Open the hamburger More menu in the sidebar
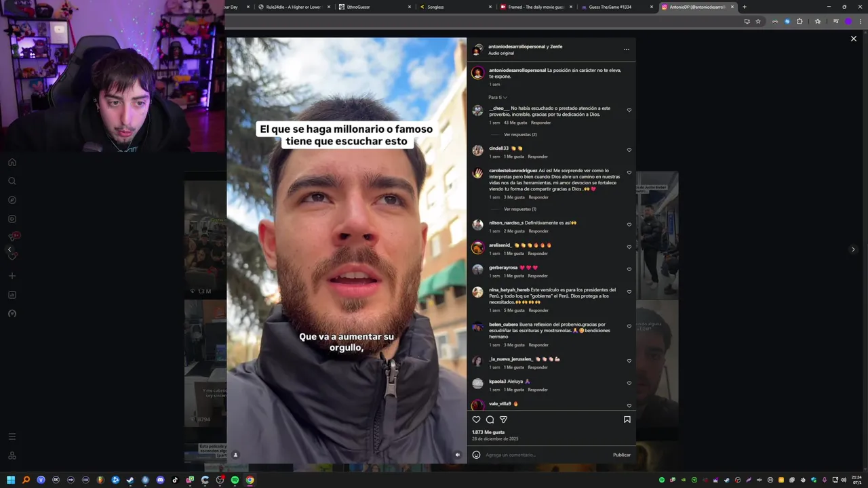The image size is (868, 488). coord(12,436)
